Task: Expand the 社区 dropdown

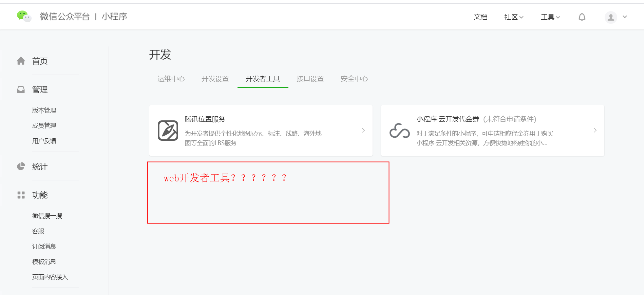Action: pos(514,17)
